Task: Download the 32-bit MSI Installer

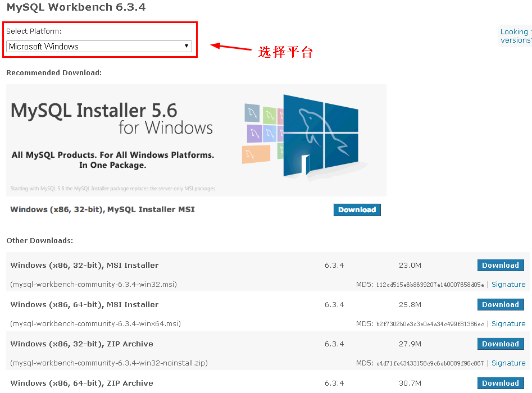Action: point(501,265)
